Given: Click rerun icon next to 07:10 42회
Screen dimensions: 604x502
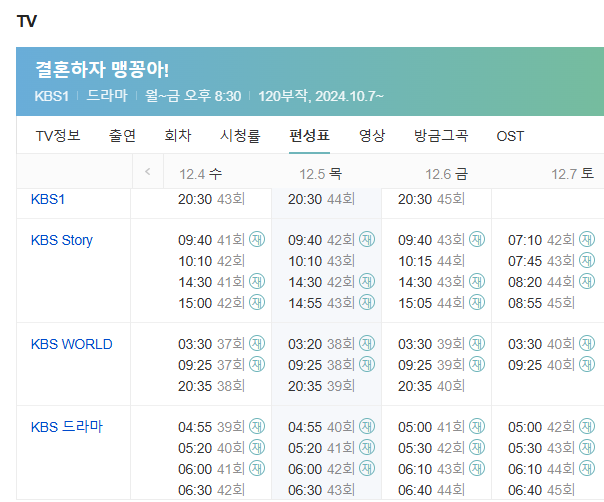Looking at the screenshot, I should (x=587, y=239).
